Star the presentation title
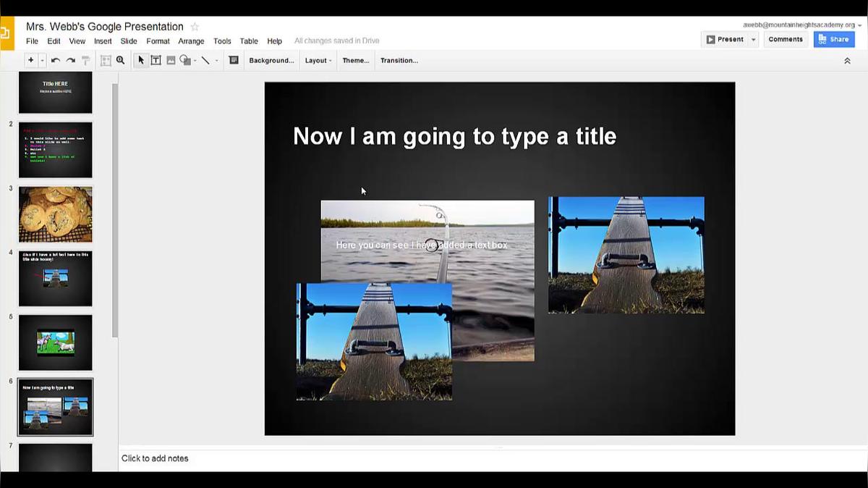 coord(195,27)
